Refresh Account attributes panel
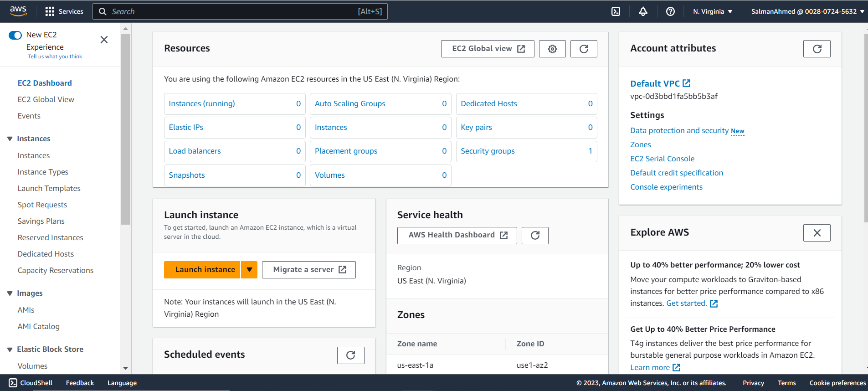 click(817, 49)
